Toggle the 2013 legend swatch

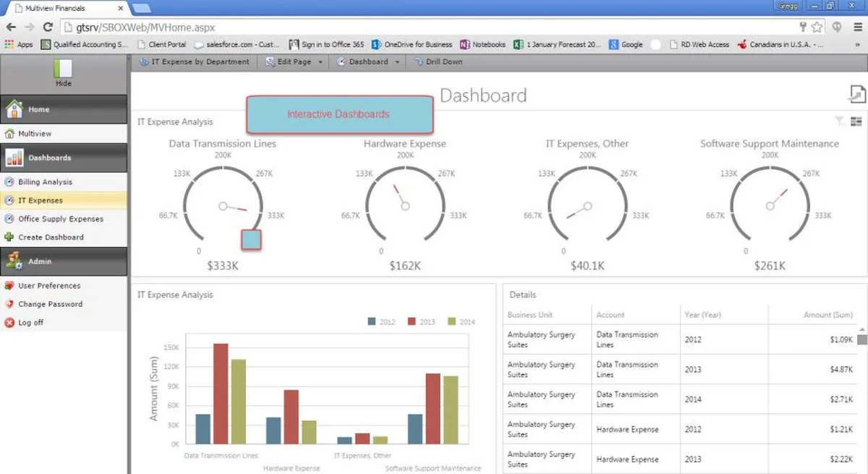[412, 321]
